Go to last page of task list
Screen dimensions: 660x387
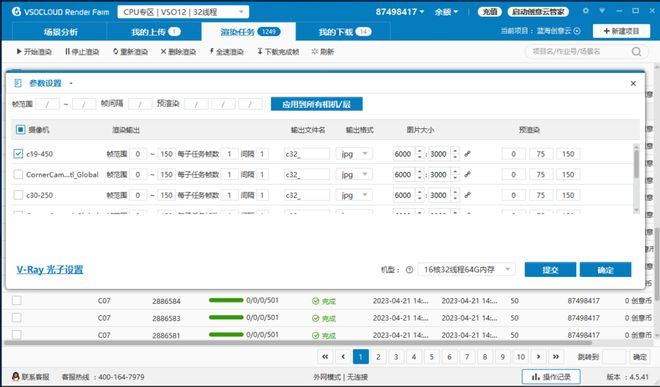tap(556, 357)
